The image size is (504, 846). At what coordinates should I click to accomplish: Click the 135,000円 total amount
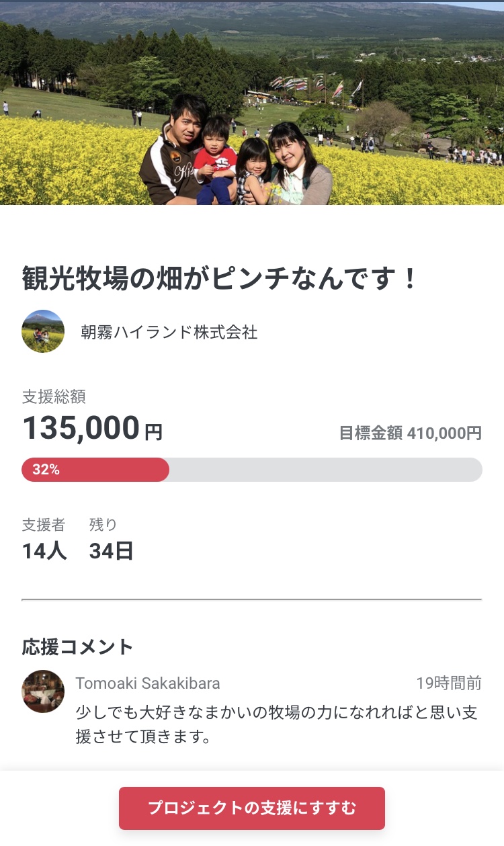coord(92,429)
